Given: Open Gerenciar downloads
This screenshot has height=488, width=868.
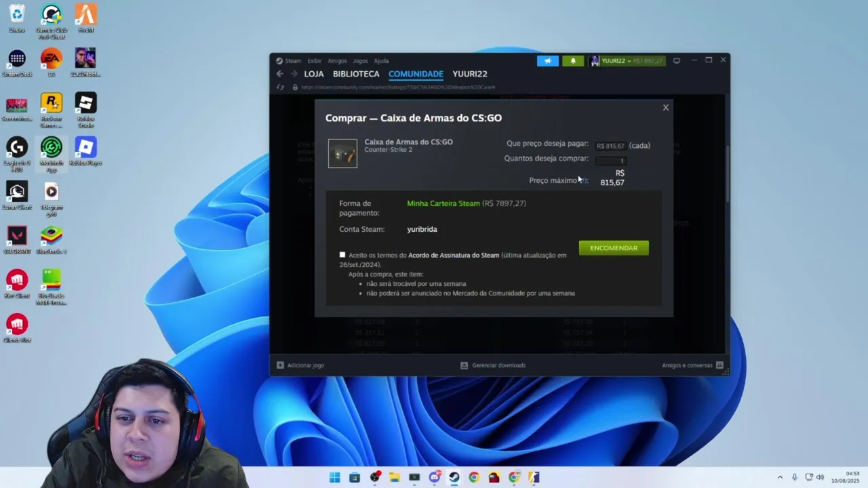Looking at the screenshot, I should click(493, 365).
